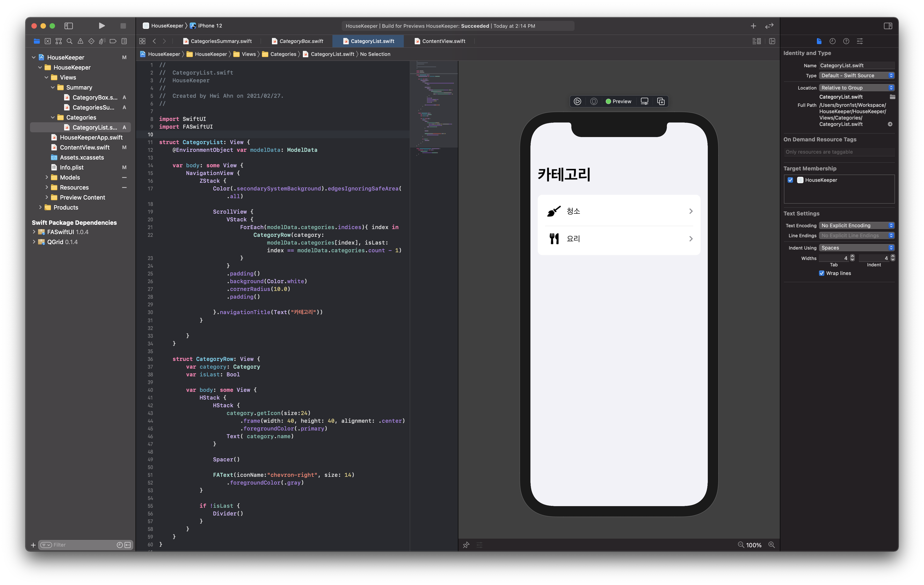Collapse the Categories folder in navigator
Viewport: 924px width, 585px height.
(x=53, y=117)
